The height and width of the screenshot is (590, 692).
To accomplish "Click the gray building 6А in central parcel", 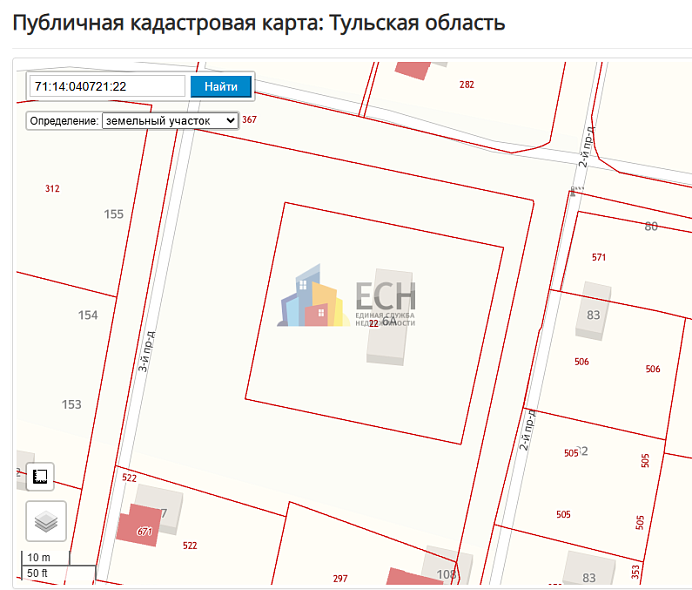I will coord(389,316).
